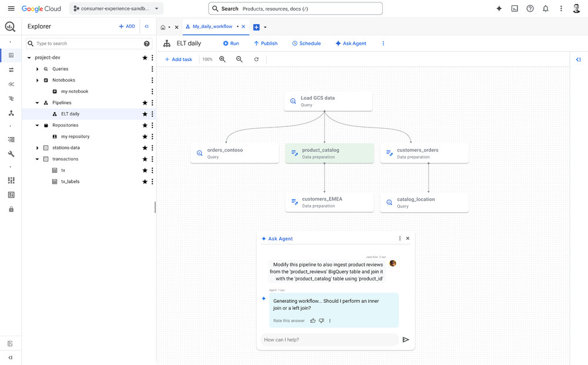Send message with arrow icon
Viewport: 588px width, 365px height.
click(x=406, y=340)
